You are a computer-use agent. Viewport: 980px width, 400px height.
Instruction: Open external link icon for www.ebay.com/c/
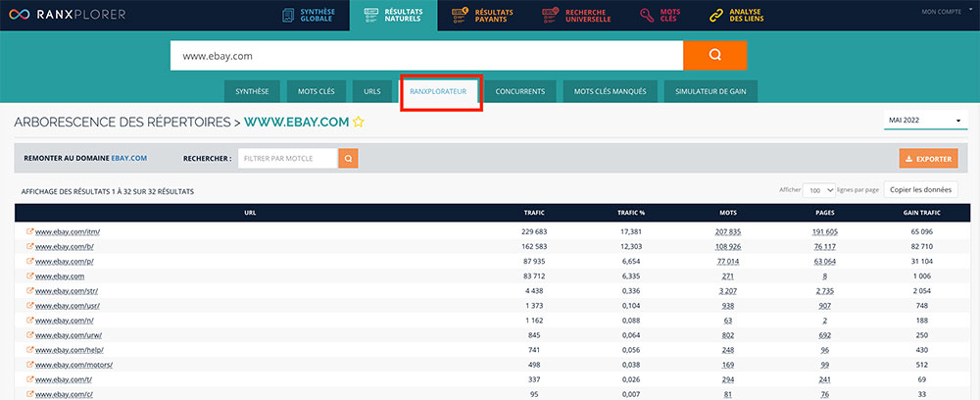[29, 394]
